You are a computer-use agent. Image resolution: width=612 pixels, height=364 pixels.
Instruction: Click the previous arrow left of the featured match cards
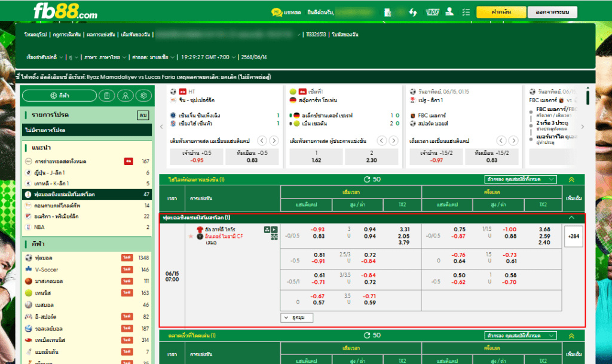[x=161, y=127]
